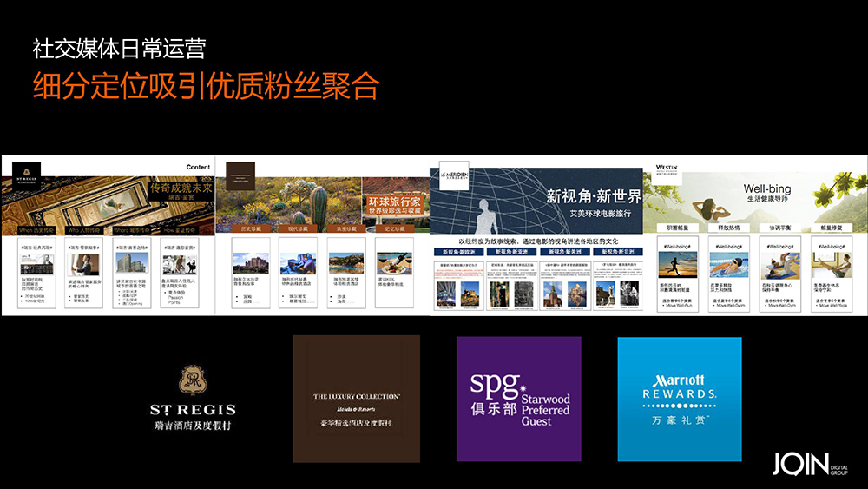The image size is (868, 489).
Task: Click the '万豪礼赏' caption text
Action: (679, 420)
